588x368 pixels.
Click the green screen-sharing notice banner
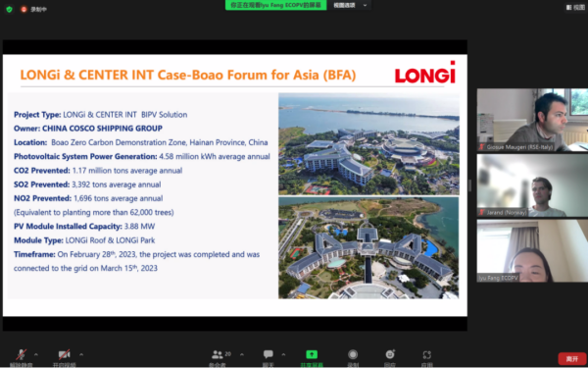pos(275,5)
